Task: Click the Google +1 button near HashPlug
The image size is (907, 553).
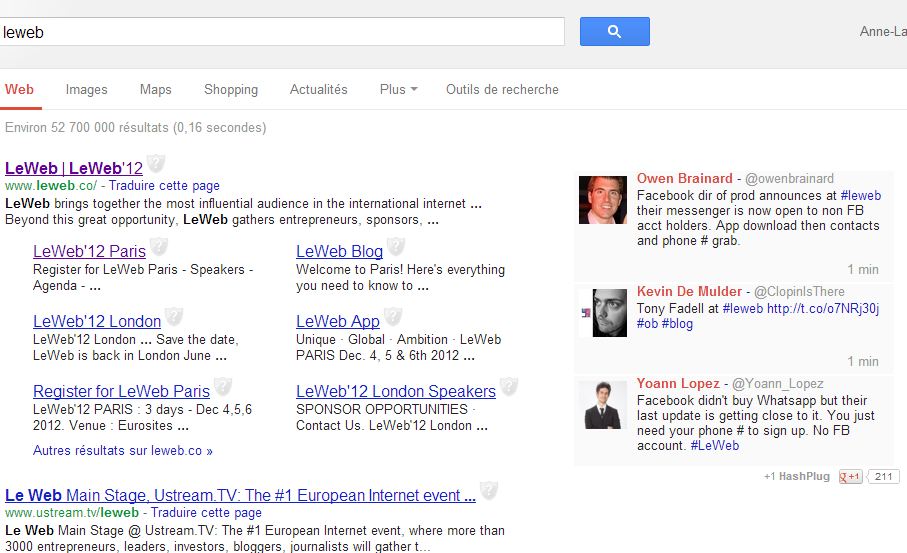Action: 850,477
